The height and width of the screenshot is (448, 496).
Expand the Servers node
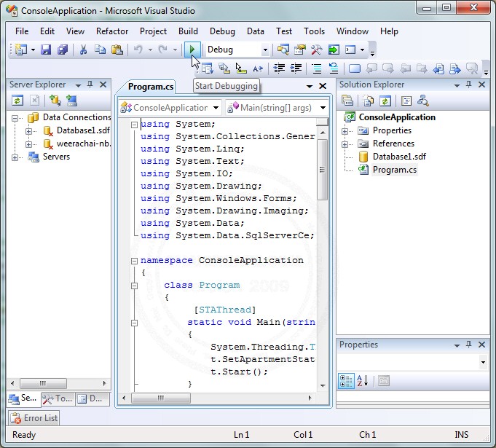click(x=15, y=157)
